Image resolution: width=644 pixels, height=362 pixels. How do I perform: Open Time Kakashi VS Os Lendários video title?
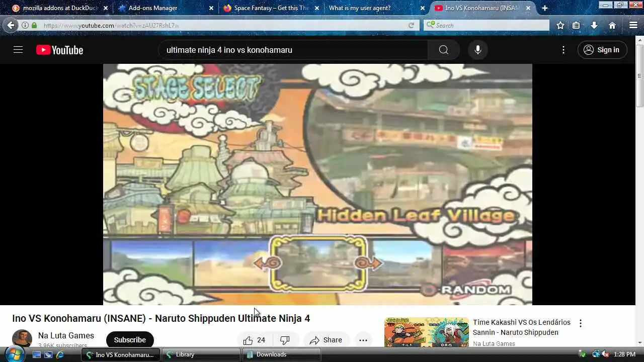[x=522, y=327]
